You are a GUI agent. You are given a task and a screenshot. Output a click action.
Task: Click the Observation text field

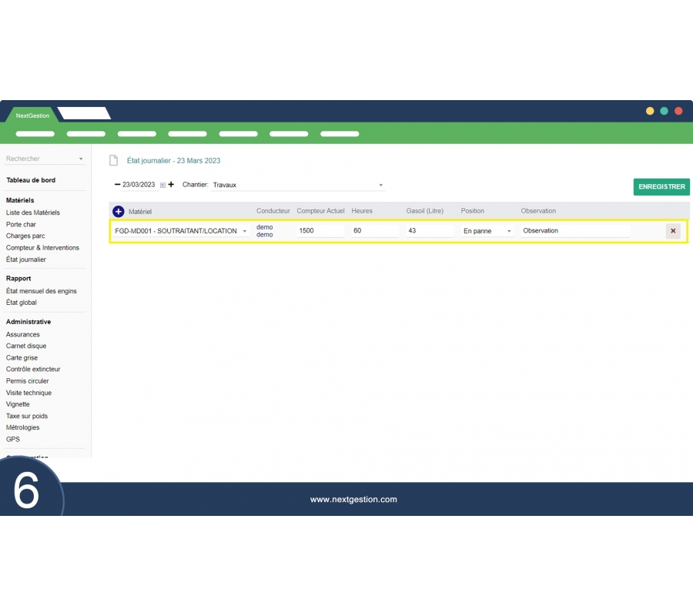(x=574, y=231)
